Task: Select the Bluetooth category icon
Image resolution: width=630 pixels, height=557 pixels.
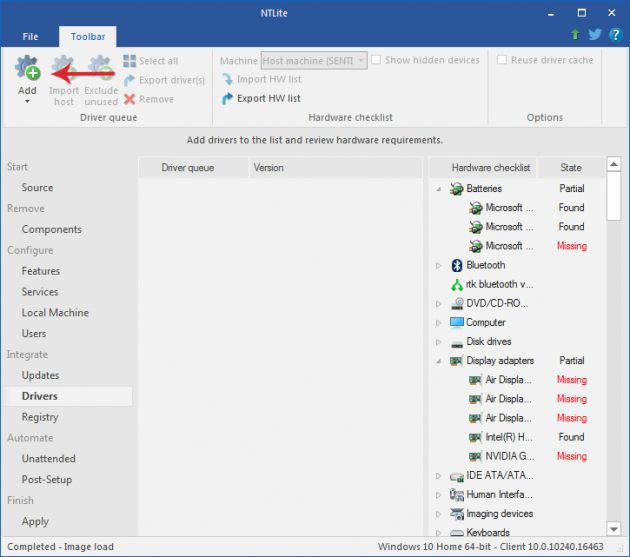Action: 457,265
